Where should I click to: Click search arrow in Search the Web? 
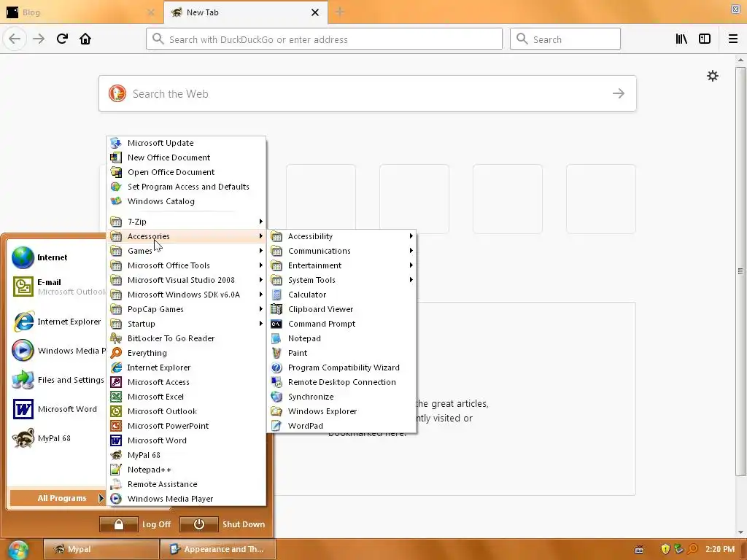click(619, 93)
